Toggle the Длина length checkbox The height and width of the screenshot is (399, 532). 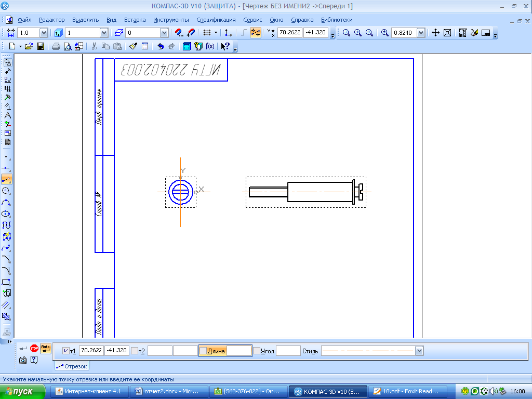coord(203,351)
